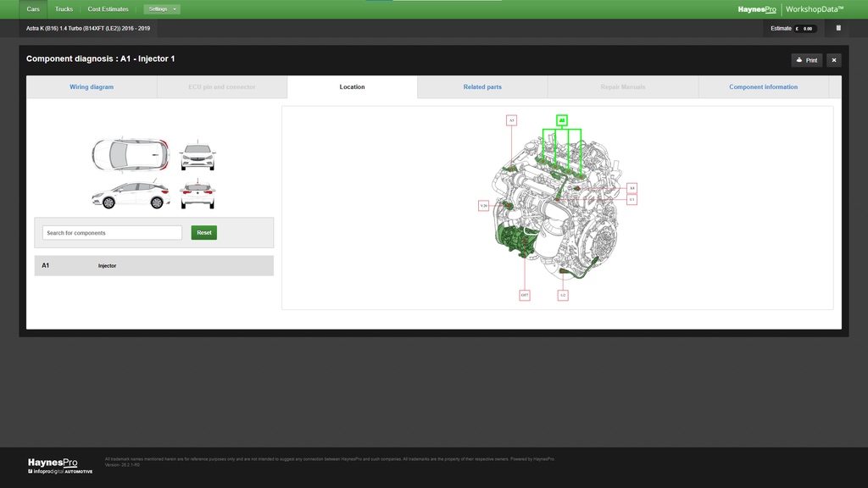Print the component diagnosis page

coord(807,60)
